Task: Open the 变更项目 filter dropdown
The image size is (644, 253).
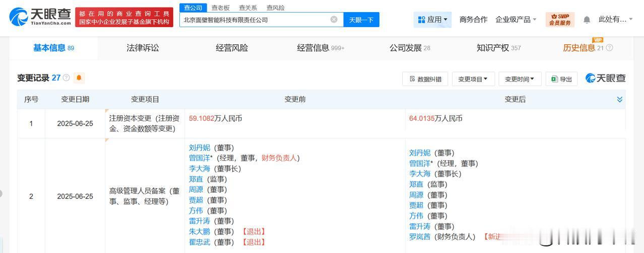Action: [473, 79]
